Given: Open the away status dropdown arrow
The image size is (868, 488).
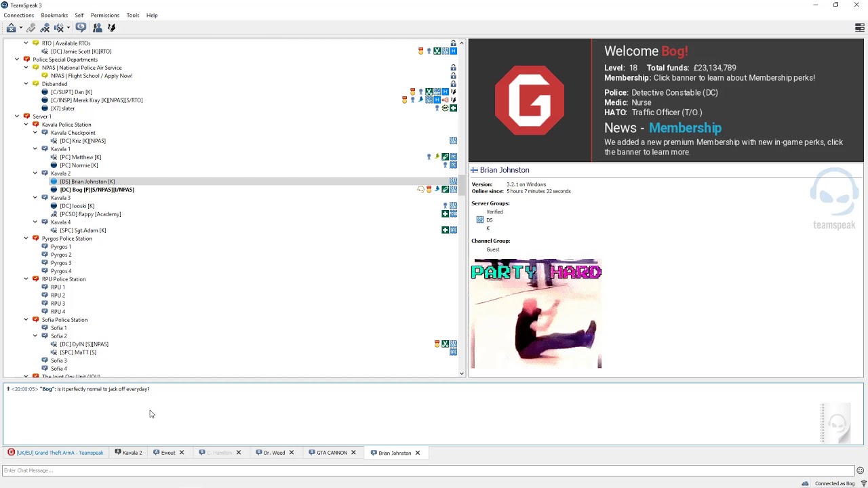Looking at the screenshot, I should (x=21, y=28).
